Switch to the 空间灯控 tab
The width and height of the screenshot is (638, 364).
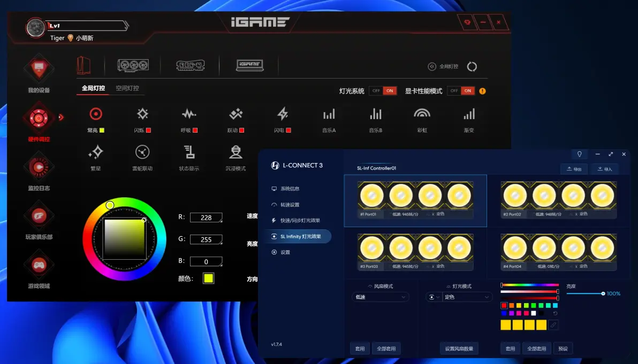pos(127,88)
